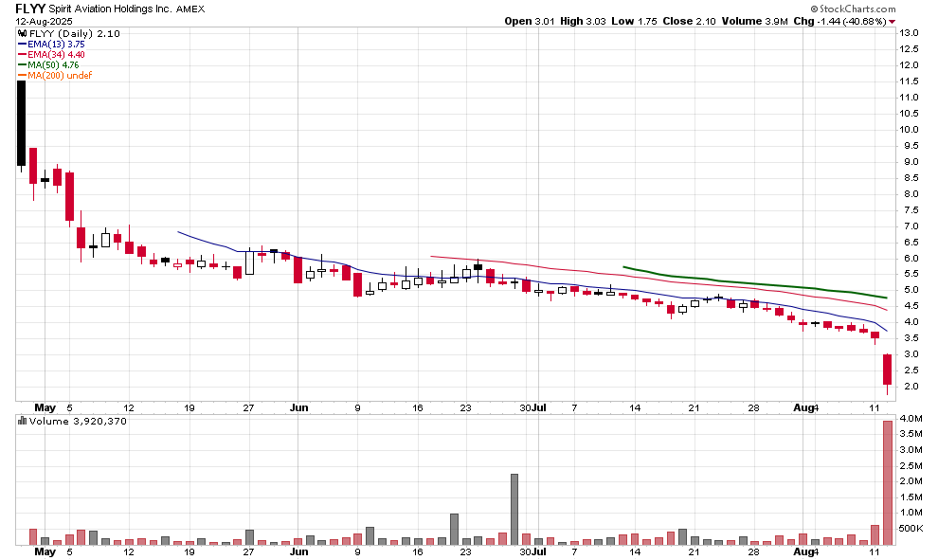This screenshot has height=560, width=938.
Task: Click the candlestick icon beside FLYY (Daily)
Action: 23,33
